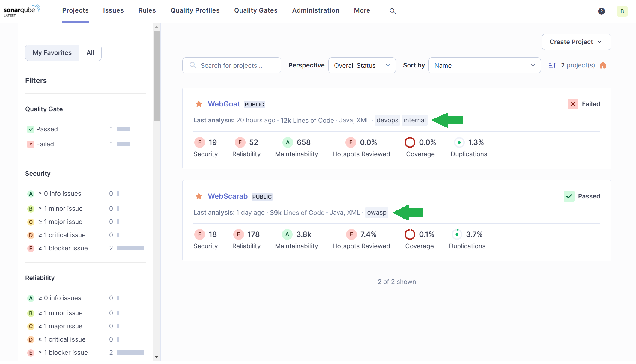Image resolution: width=636 pixels, height=364 pixels.
Task: Click WebScarab Security E rating badge
Action: point(200,234)
